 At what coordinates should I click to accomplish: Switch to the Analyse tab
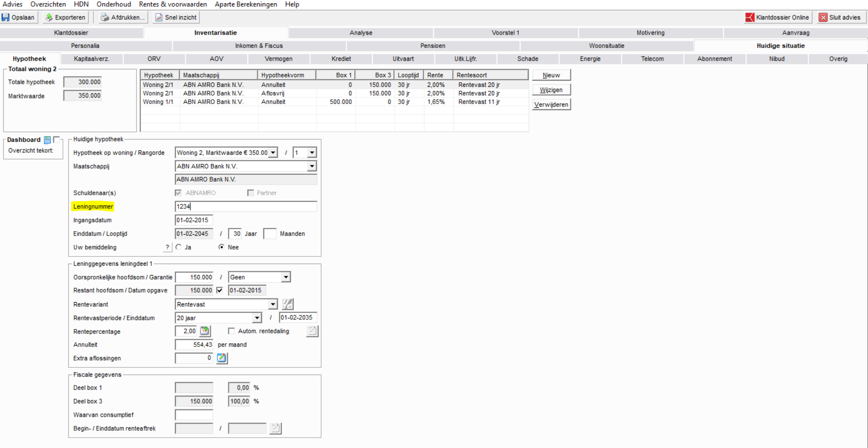[x=361, y=33]
